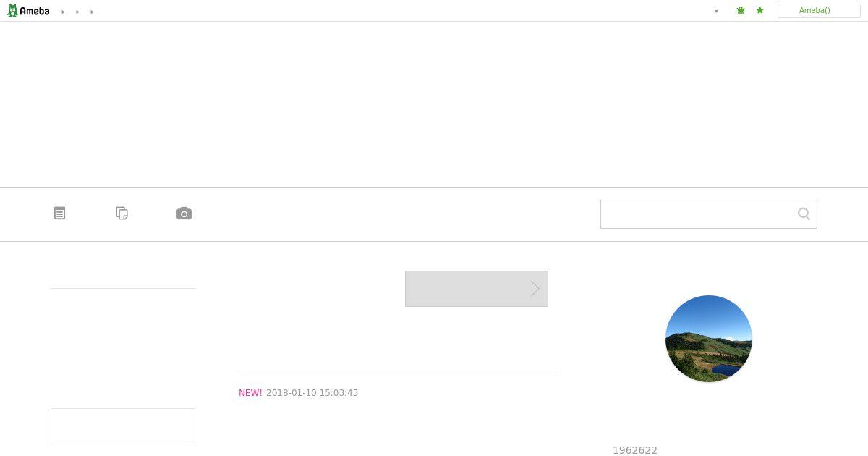Screen dimensions: 868x456
Task: Click the green star icon
Action: click(759, 11)
